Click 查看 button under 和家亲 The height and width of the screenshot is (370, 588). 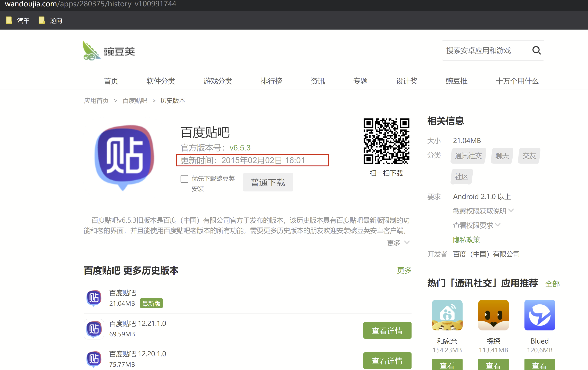click(447, 364)
